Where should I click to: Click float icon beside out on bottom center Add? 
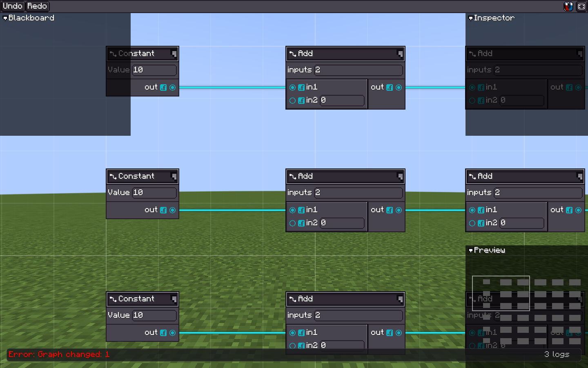(x=390, y=333)
